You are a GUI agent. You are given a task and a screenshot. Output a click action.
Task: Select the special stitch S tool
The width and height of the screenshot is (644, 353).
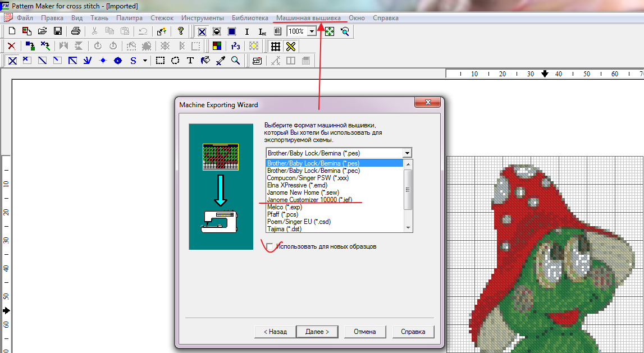[133, 61]
